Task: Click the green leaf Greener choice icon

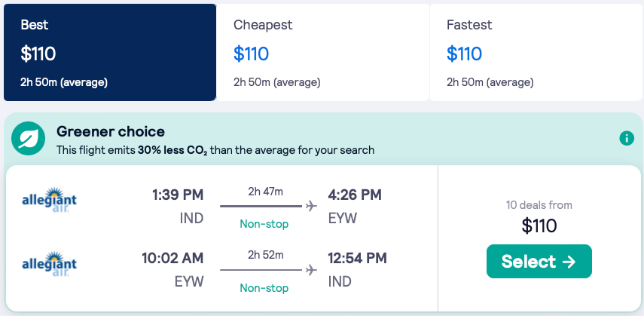Action: tap(29, 139)
